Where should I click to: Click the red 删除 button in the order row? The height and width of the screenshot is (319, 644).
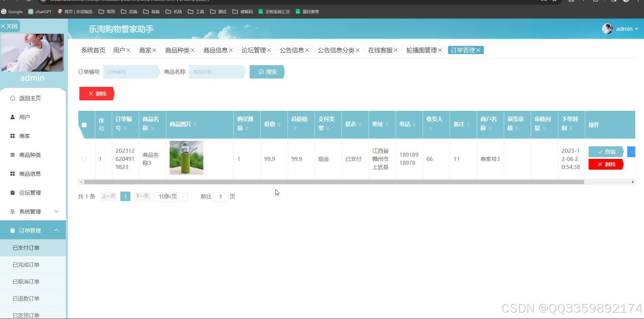click(606, 164)
